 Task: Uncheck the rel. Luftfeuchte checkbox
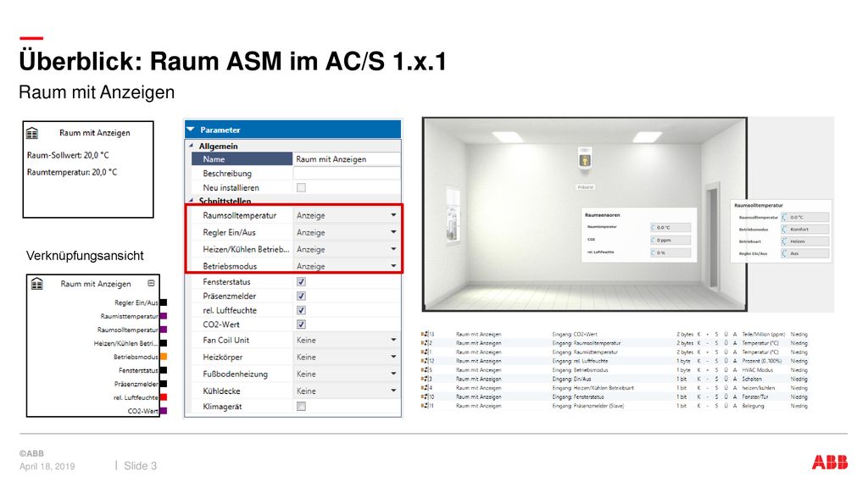301,310
